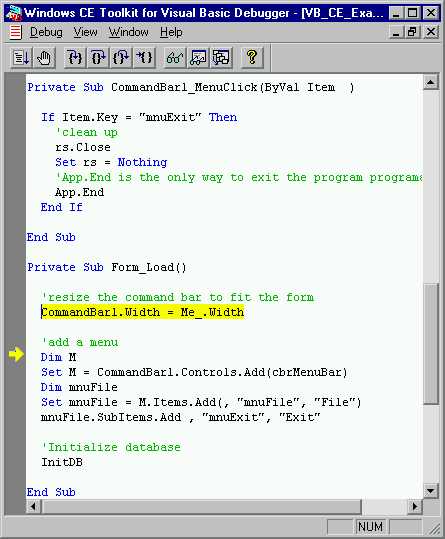Click the horizontal scrollbar left arrow
445x539 pixels.
[34, 506]
